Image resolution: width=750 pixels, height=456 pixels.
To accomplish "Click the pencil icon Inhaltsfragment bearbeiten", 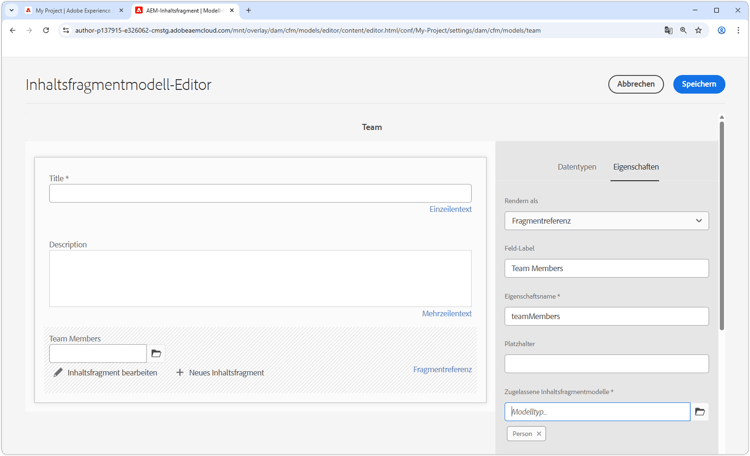I will point(58,372).
